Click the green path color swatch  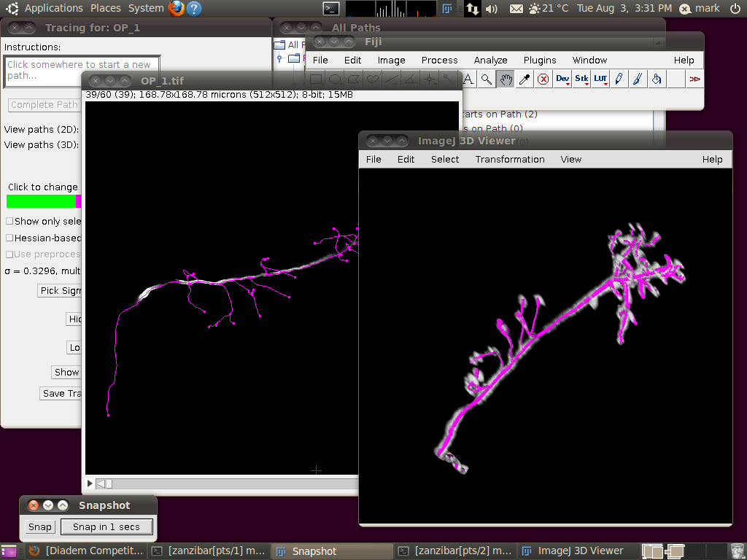coord(41,201)
